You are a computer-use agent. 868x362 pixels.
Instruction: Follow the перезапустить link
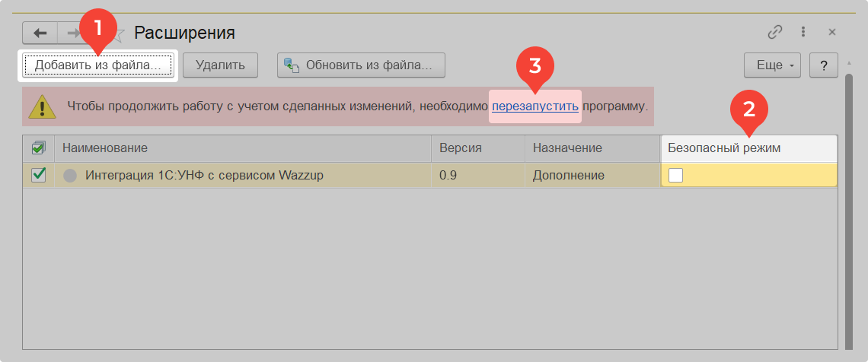coord(535,106)
